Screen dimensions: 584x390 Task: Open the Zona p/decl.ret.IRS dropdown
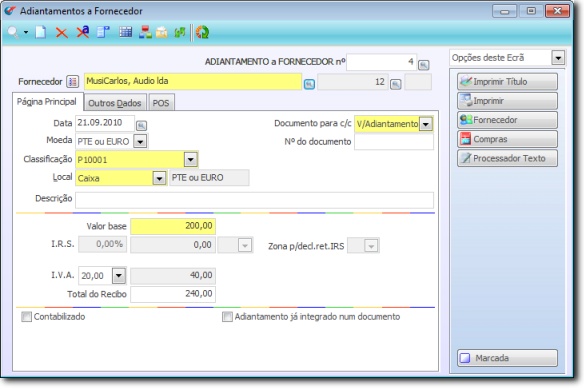(371, 246)
